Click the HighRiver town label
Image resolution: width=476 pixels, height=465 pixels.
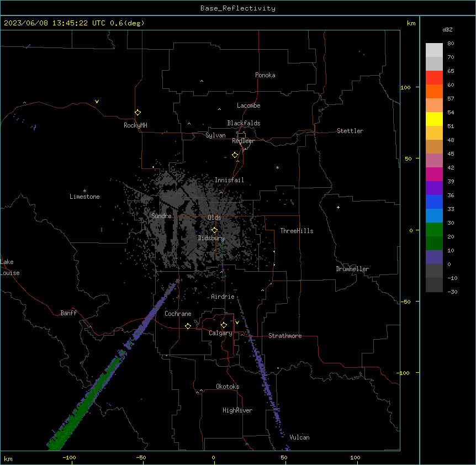(237, 410)
